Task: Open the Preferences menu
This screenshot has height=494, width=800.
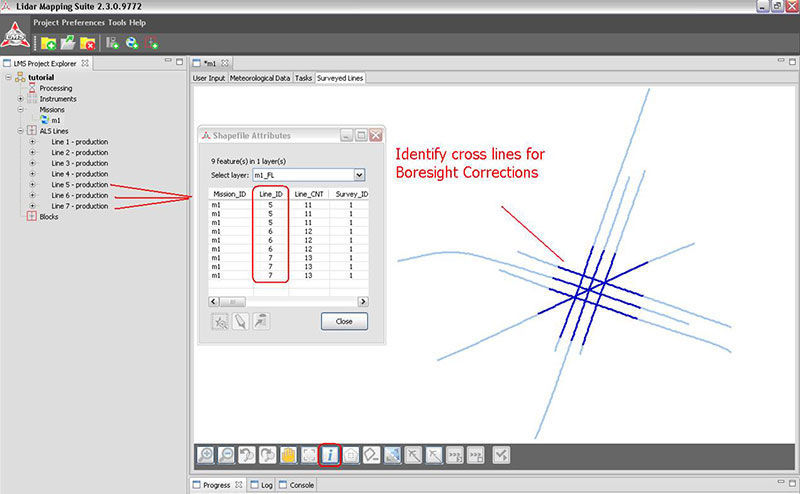Action: tap(81, 22)
